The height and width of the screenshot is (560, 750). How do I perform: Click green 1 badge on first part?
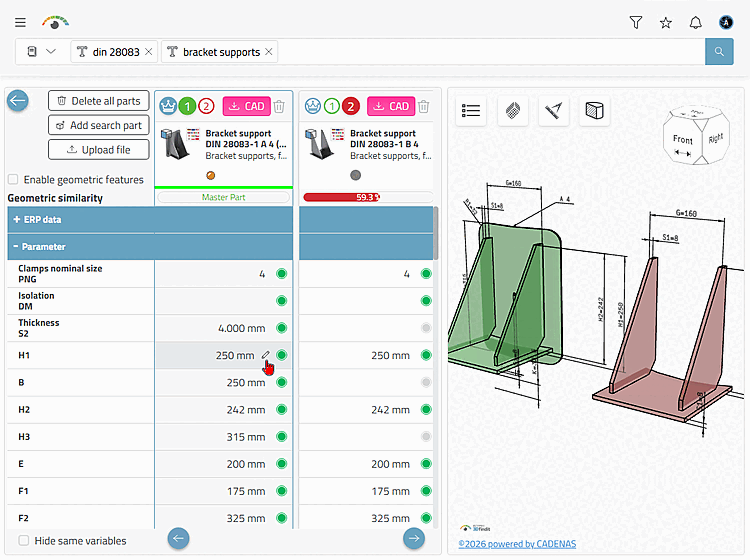[188, 106]
